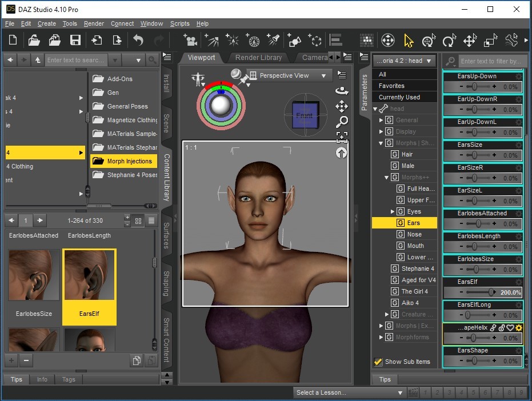Open the Perspective View dropdown

click(x=289, y=75)
